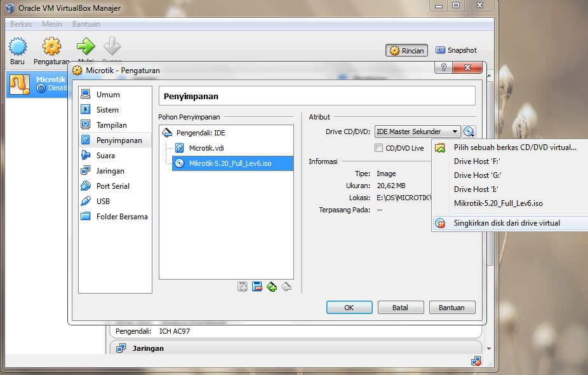Screen dimensions: 588x375
Task: Click the help question mark in dialog title
Action: (444, 67)
